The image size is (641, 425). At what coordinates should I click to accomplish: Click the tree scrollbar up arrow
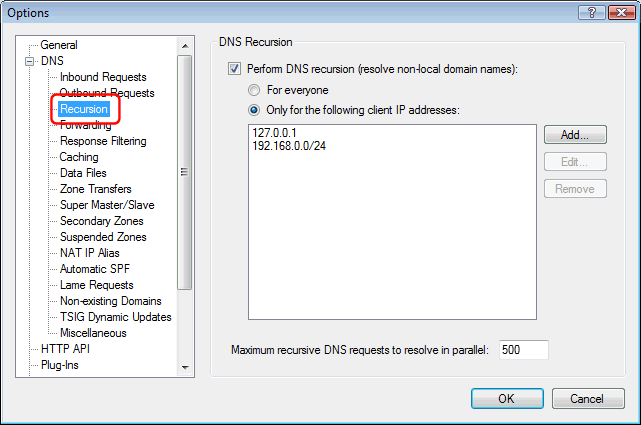point(185,46)
